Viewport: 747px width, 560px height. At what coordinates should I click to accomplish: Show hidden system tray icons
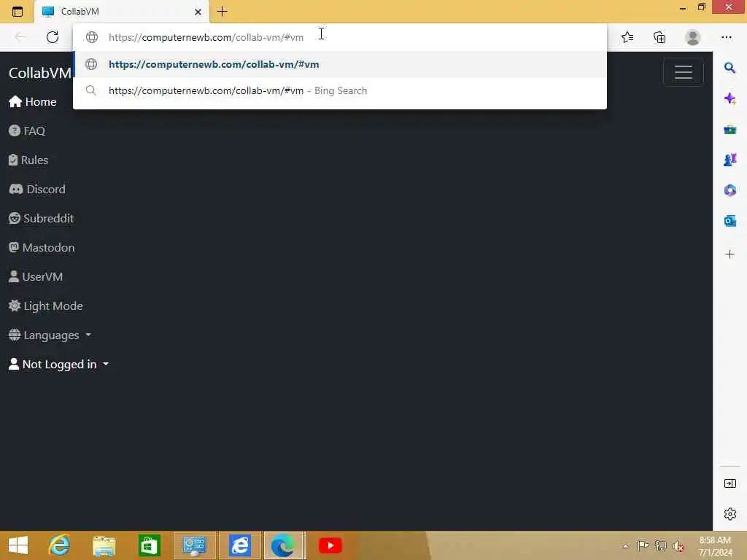(x=625, y=545)
